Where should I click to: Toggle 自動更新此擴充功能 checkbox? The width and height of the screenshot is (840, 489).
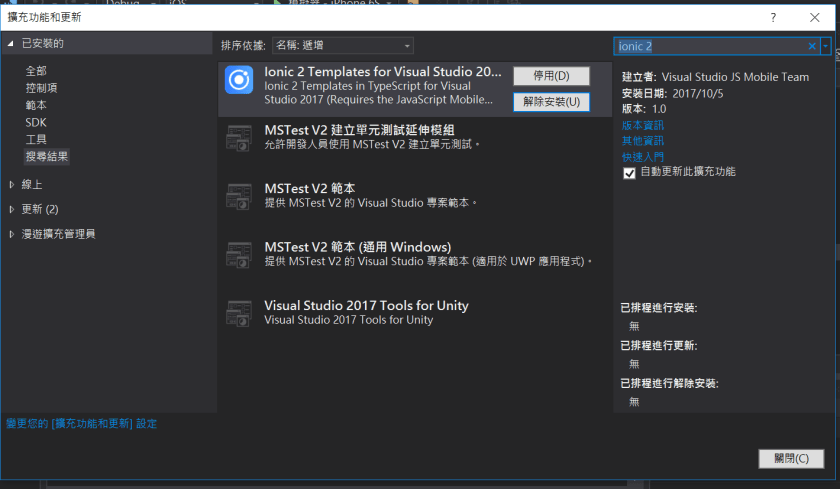pyautogui.click(x=629, y=173)
